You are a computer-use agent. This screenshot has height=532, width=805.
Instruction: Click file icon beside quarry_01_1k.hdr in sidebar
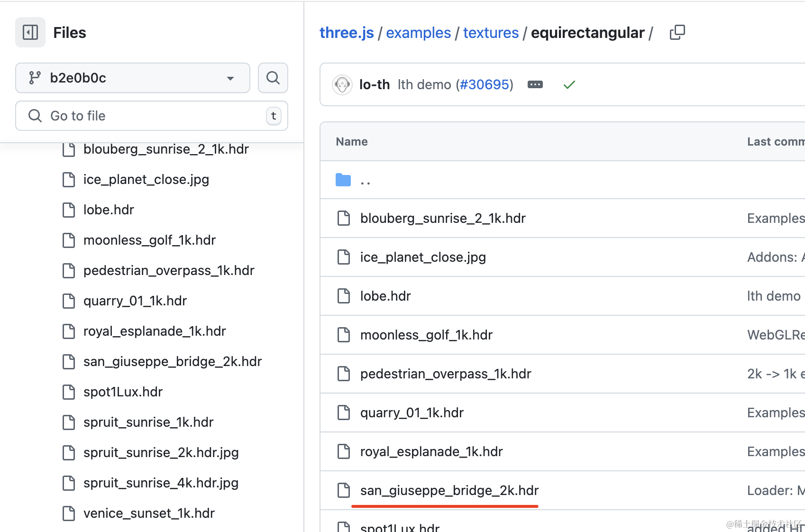(69, 301)
